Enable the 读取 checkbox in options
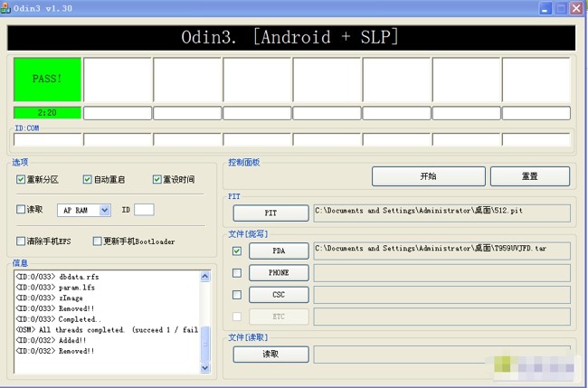The image size is (588, 388). tap(21, 210)
